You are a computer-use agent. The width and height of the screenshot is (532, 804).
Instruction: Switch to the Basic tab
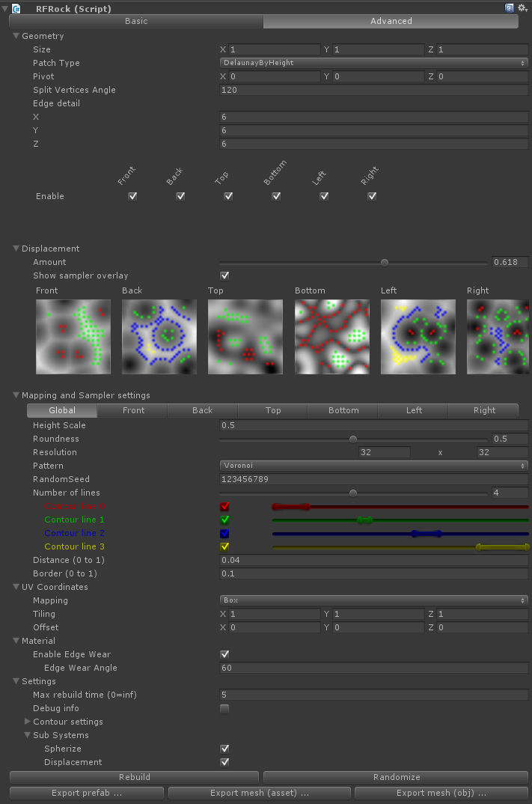136,21
